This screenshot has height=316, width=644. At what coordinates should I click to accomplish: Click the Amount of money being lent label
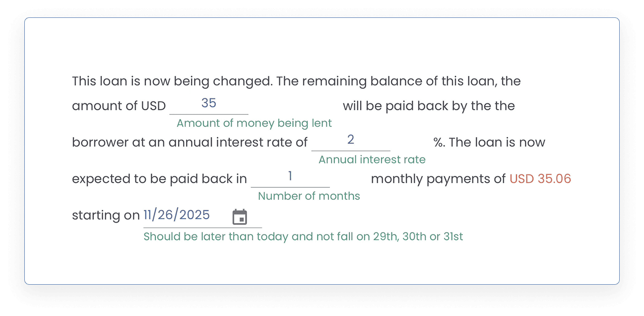(x=254, y=123)
